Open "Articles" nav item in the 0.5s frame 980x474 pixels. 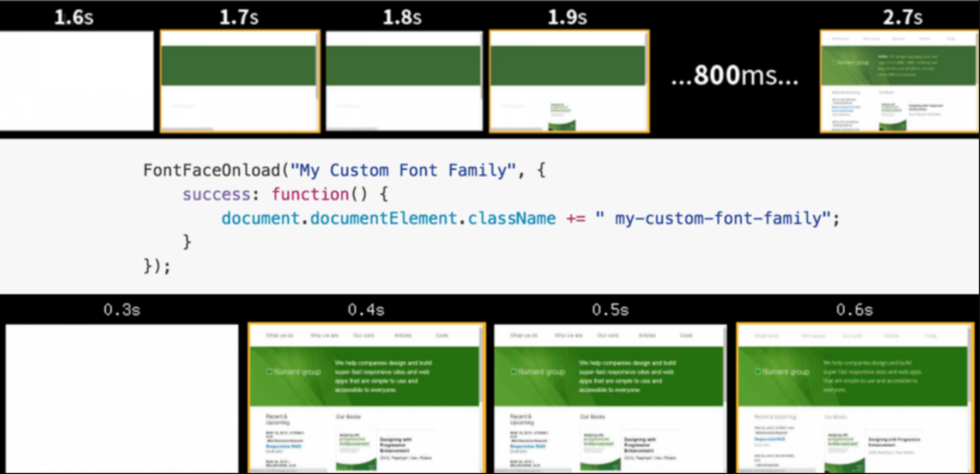[x=647, y=336]
